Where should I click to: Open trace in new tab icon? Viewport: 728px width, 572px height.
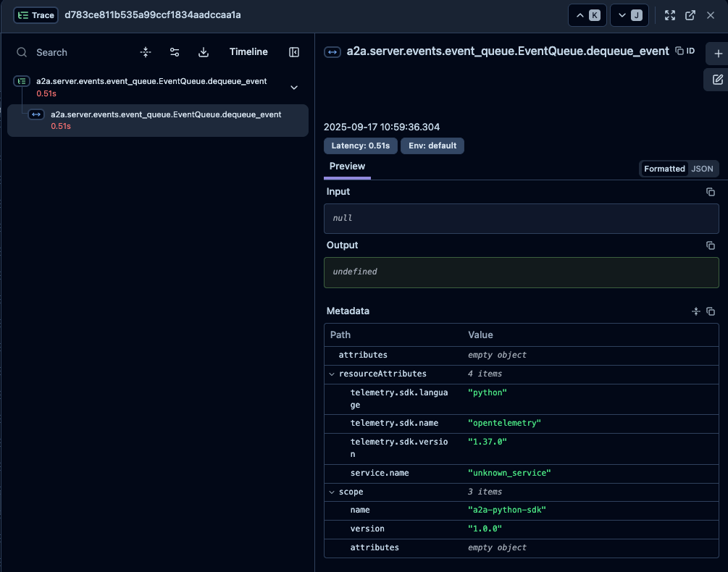point(690,15)
